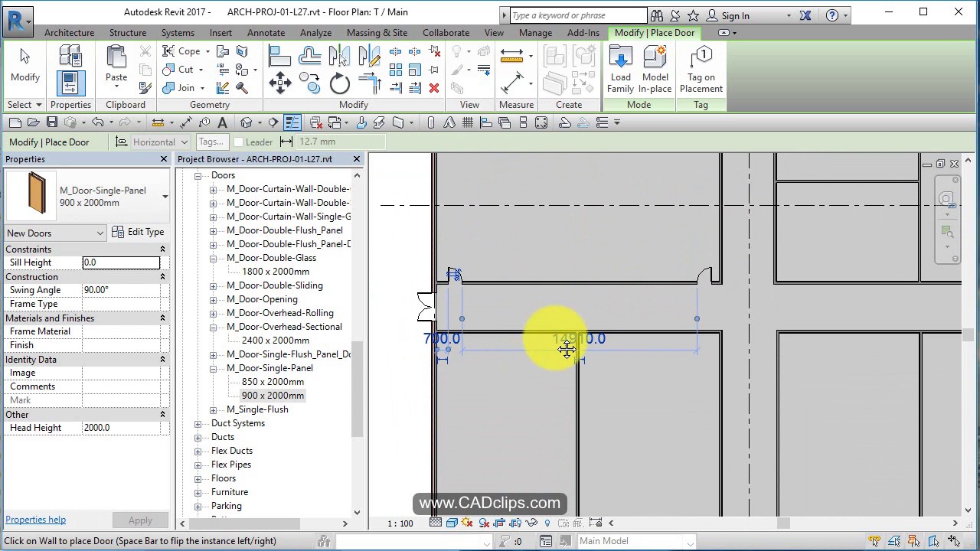The height and width of the screenshot is (551, 980).
Task: Toggle shadows off in view control bar
Action: tap(465, 523)
